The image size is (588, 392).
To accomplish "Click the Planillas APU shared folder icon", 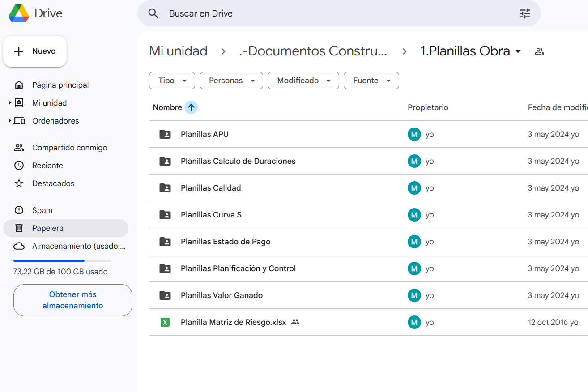I will pyautogui.click(x=165, y=134).
